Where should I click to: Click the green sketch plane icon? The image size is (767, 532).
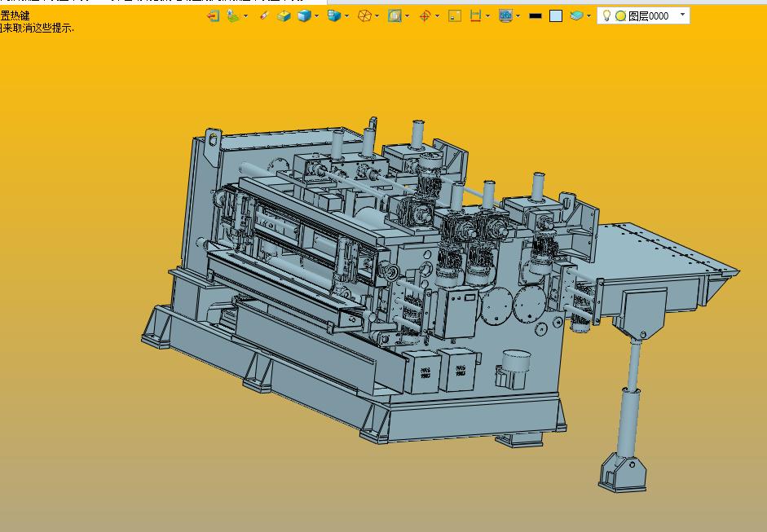[x=233, y=16]
